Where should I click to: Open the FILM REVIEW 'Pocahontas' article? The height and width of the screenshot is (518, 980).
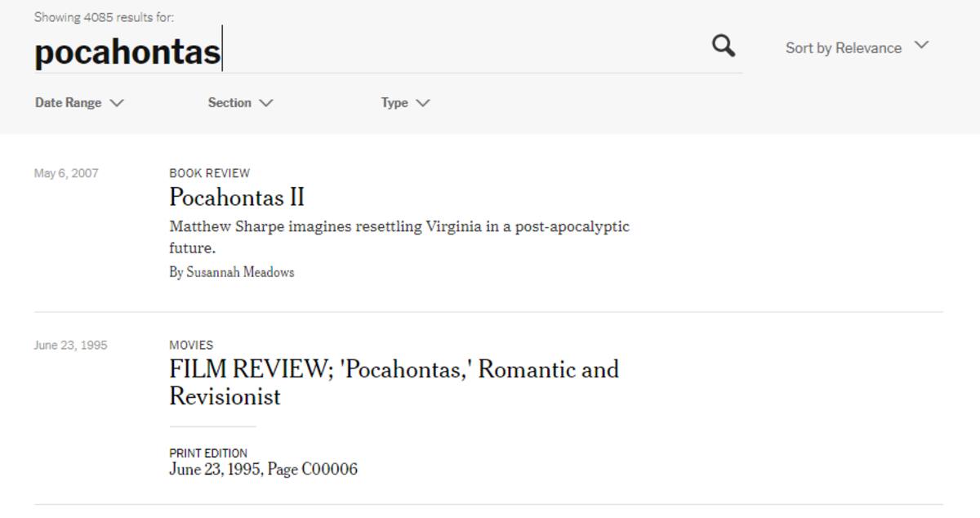coord(394,382)
